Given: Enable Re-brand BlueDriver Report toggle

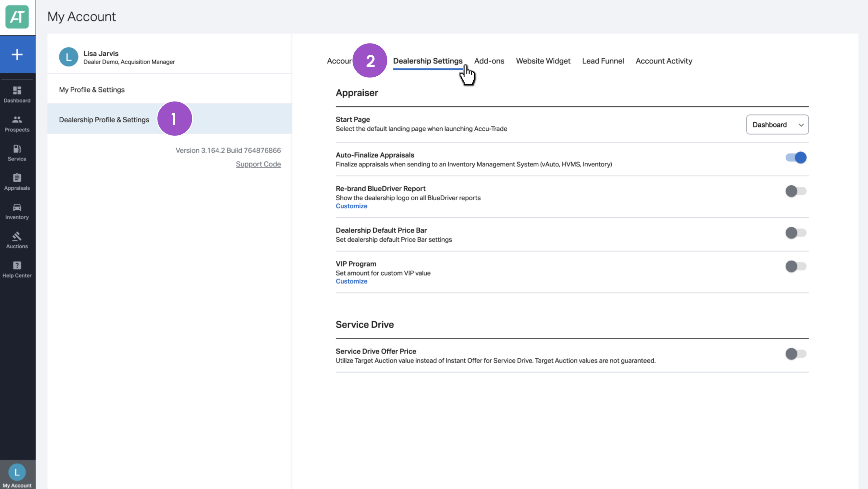Looking at the screenshot, I should click(796, 191).
